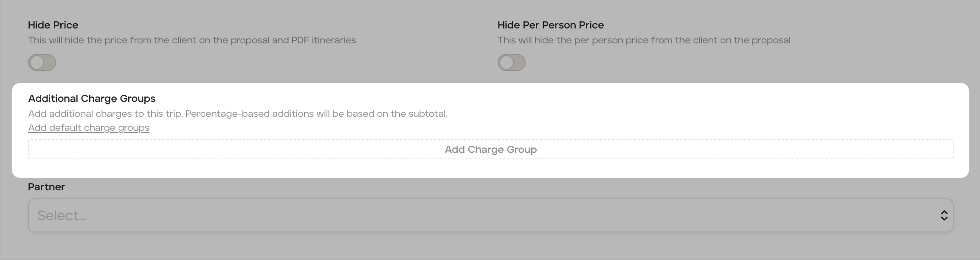
Task: Click the Hide Price toggle's round knob
Action: point(37,62)
